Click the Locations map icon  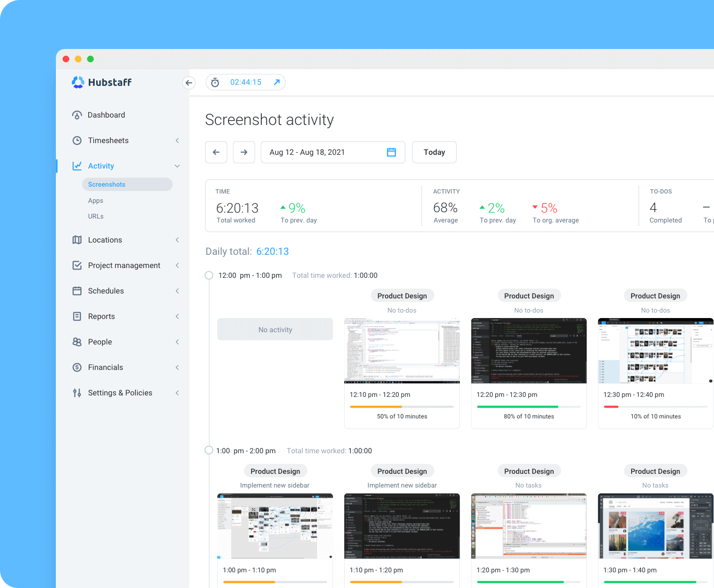[x=77, y=240]
